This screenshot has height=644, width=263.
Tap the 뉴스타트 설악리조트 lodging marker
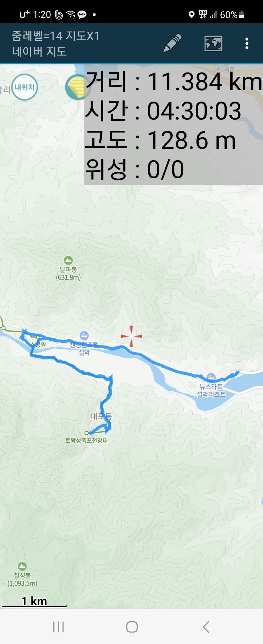(x=211, y=377)
